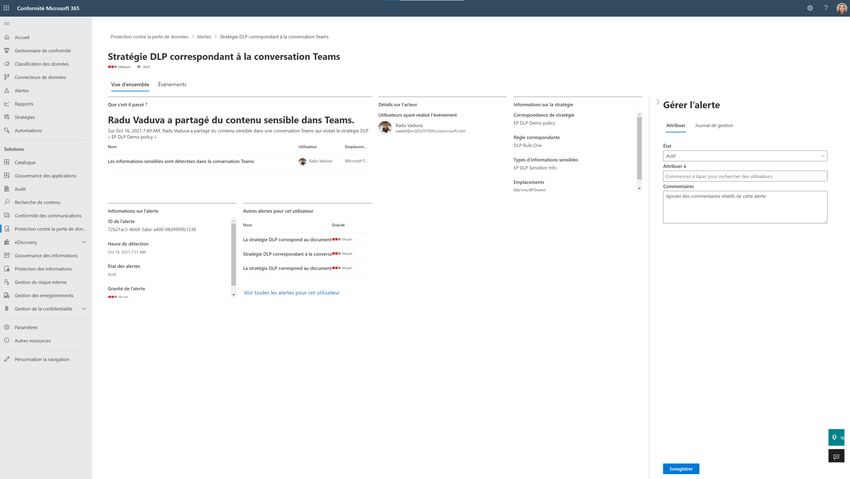
Task: Click the feedback chat icon bottom right
Action: point(836,456)
